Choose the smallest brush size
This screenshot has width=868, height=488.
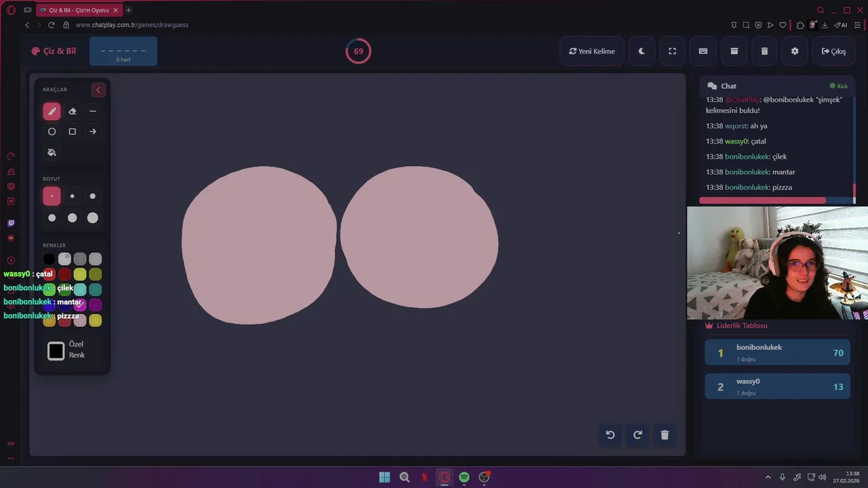(x=52, y=197)
